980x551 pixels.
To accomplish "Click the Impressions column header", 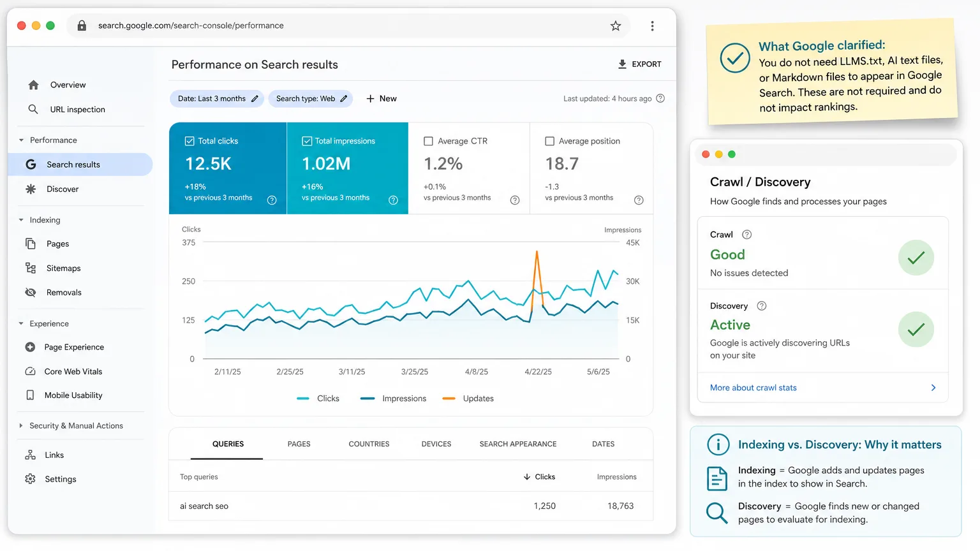I will 616,477.
